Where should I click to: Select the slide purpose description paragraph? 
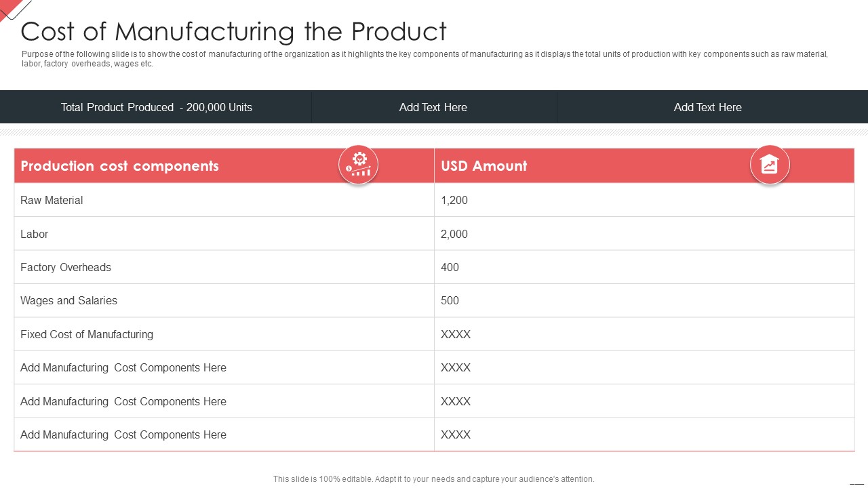[x=425, y=59]
